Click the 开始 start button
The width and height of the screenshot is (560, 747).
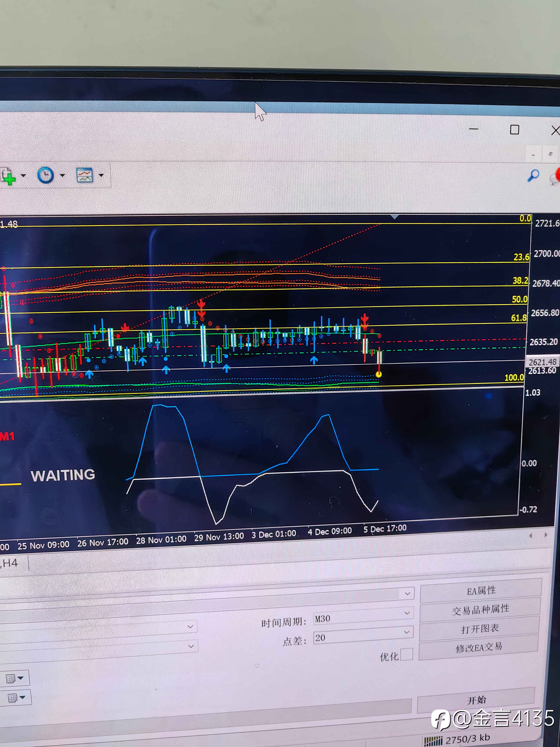476,700
